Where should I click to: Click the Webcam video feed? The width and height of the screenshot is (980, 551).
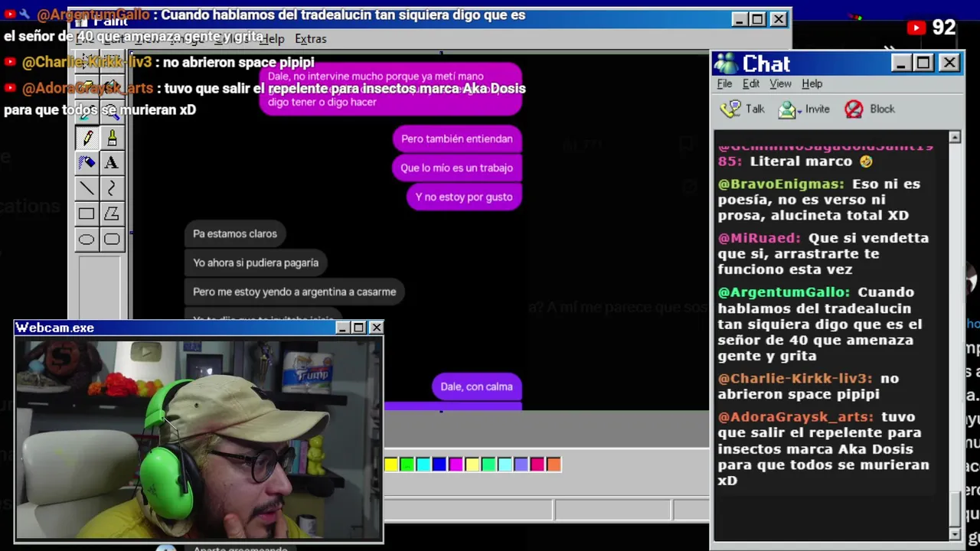(199, 439)
